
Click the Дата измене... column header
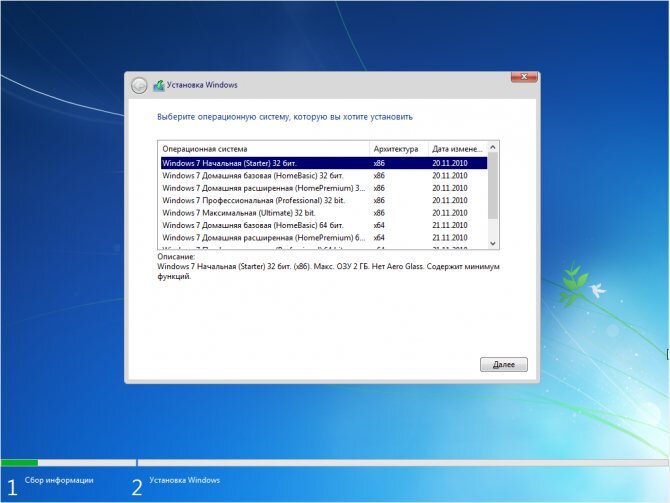point(458,149)
